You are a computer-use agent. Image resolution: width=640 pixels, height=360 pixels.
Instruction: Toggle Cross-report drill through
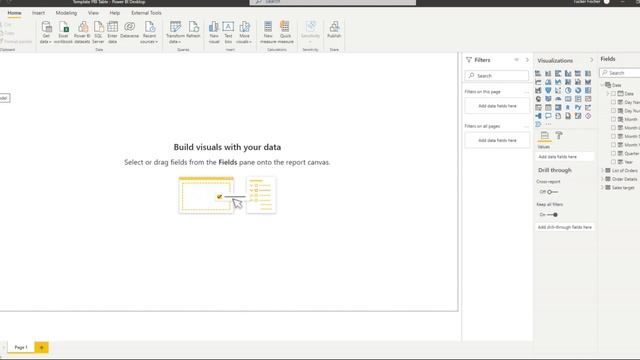click(x=552, y=192)
